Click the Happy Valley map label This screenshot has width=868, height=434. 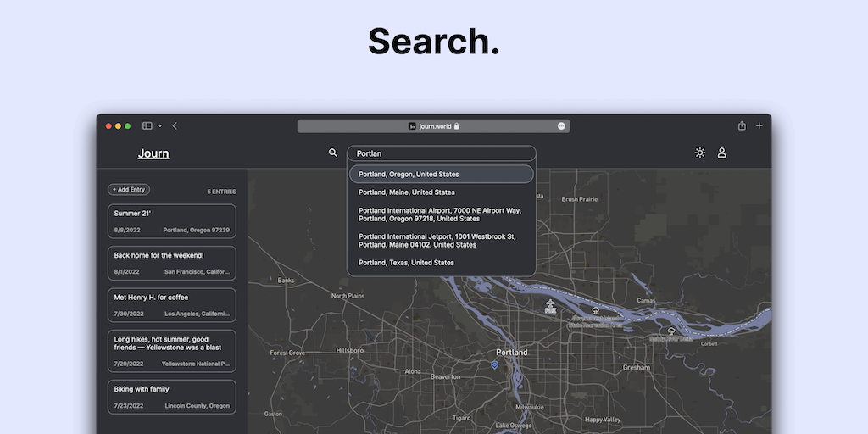[x=603, y=420]
